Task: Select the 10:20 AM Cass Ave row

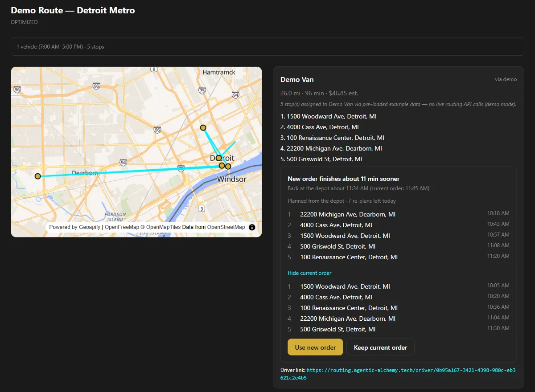Action: pyautogui.click(x=399, y=297)
